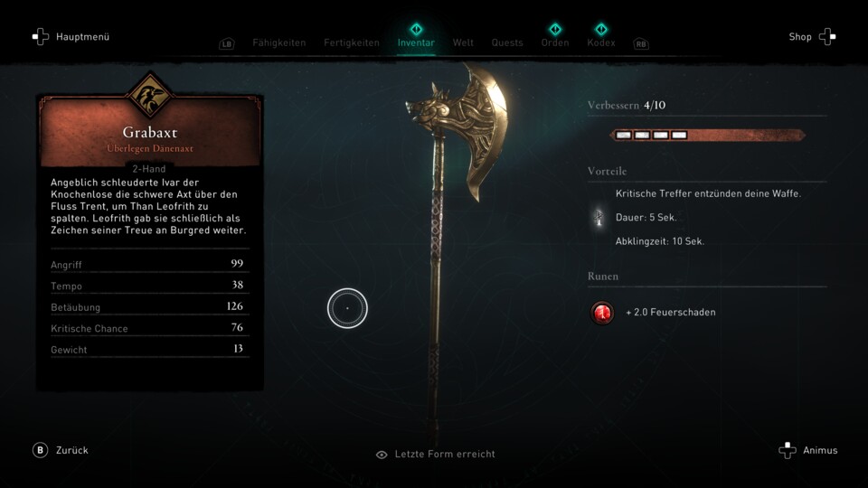Open the Shop d-pad icon

tap(827, 36)
